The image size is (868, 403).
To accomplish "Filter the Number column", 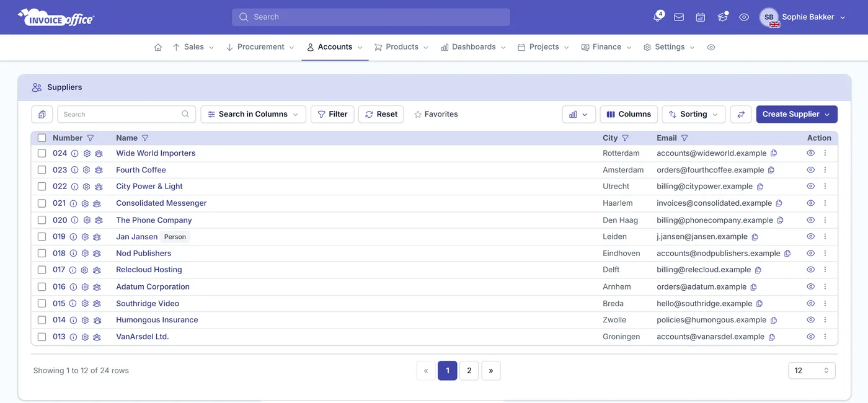I will click(91, 138).
